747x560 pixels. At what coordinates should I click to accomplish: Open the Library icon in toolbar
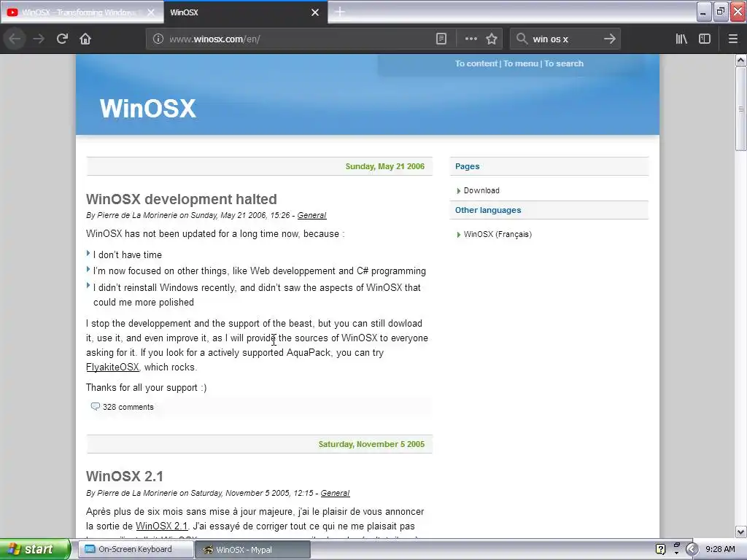point(681,39)
